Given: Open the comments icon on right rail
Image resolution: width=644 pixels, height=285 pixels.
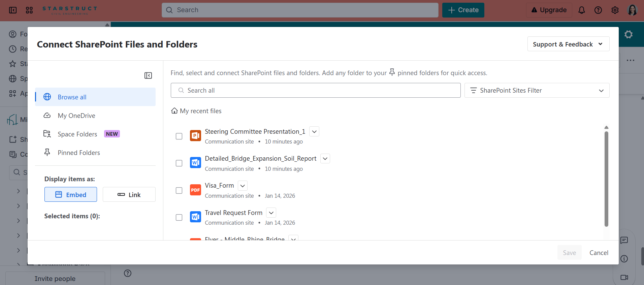Looking at the screenshot, I should 624,240.
